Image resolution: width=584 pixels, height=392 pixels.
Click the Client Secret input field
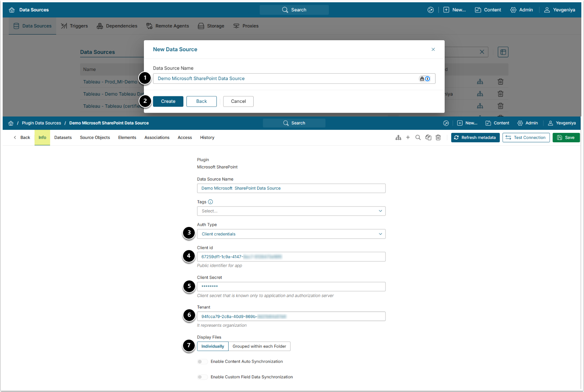pos(291,287)
